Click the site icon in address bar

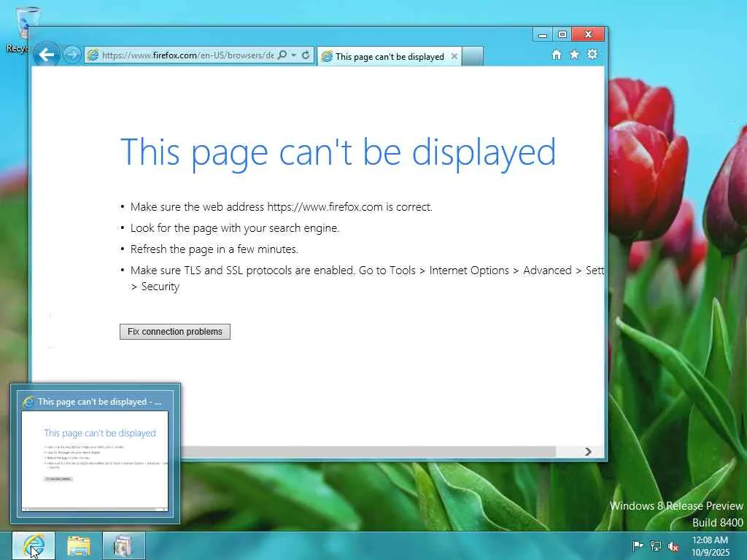[93, 55]
